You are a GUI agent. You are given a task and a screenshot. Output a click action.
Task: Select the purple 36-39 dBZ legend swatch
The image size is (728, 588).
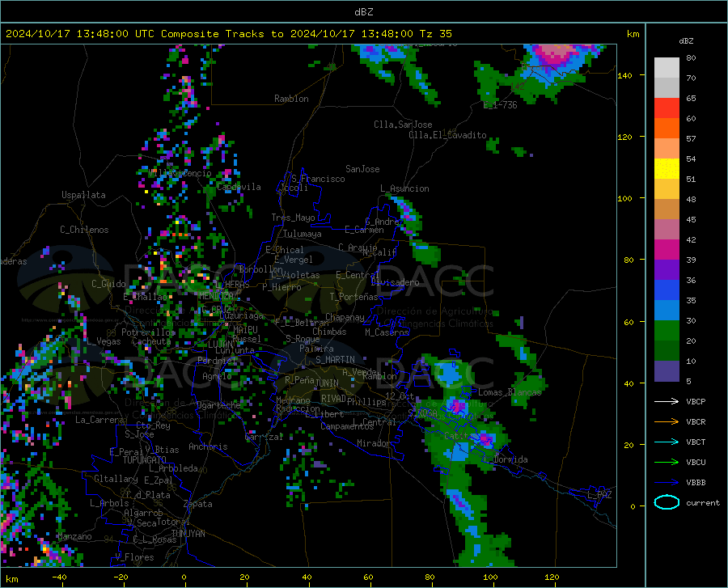(x=667, y=270)
